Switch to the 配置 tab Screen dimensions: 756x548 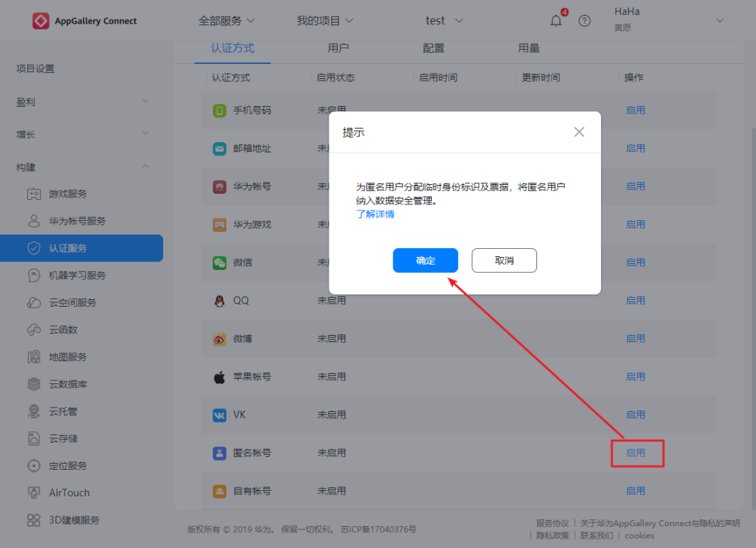433,48
